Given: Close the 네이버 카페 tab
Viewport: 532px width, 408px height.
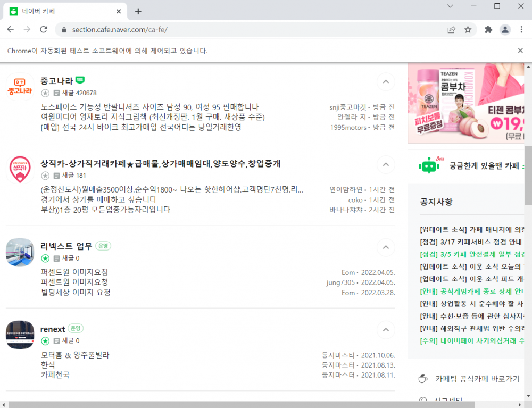Looking at the screenshot, I should pyautogui.click(x=119, y=11).
